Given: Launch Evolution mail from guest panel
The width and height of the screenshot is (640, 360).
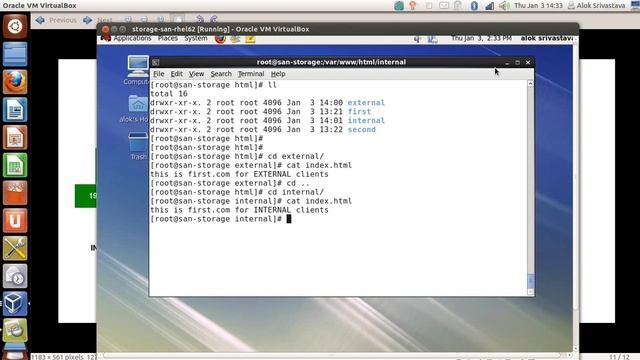Looking at the screenshot, I should tap(235, 39).
